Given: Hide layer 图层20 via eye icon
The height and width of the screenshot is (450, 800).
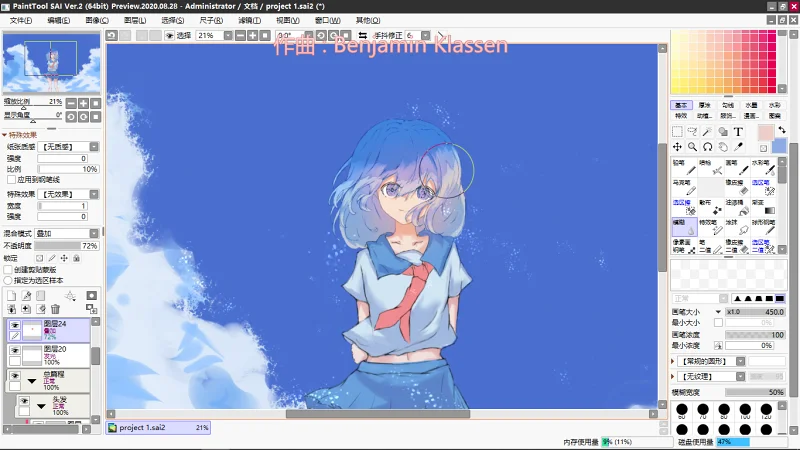Looking at the screenshot, I should pyautogui.click(x=15, y=351).
